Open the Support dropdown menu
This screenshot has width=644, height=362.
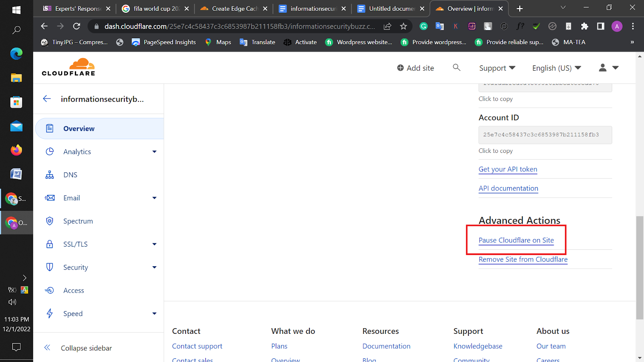click(497, 68)
